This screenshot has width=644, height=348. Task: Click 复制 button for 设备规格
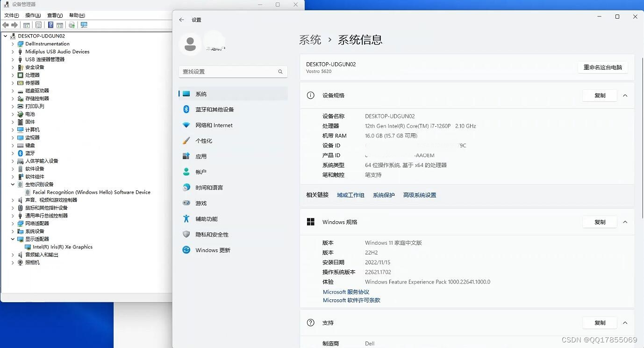point(600,95)
